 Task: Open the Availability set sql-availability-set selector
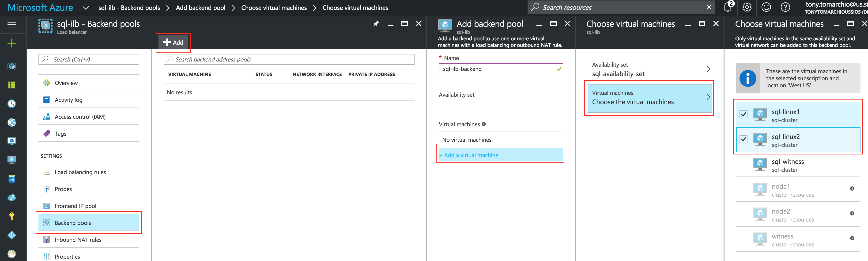point(649,69)
